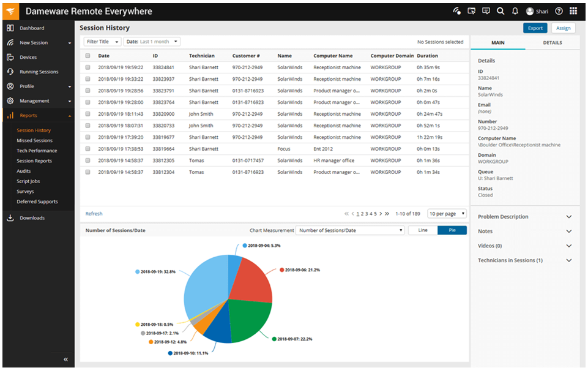
Task: Click the Management gear icon
Action: click(10, 101)
